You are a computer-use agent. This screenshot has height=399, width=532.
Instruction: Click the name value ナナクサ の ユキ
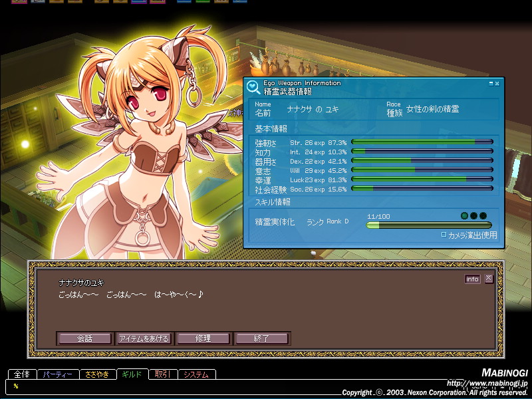[313, 109]
